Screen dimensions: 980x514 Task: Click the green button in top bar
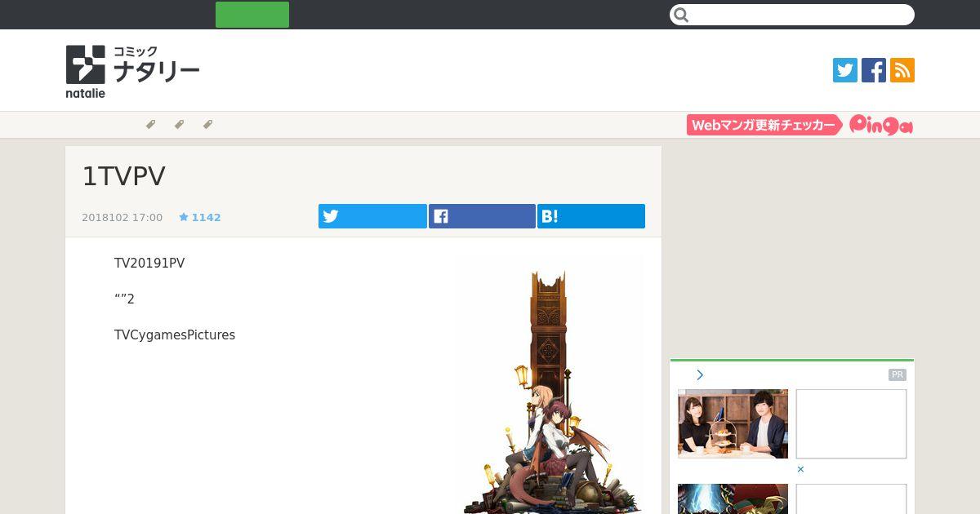click(252, 15)
